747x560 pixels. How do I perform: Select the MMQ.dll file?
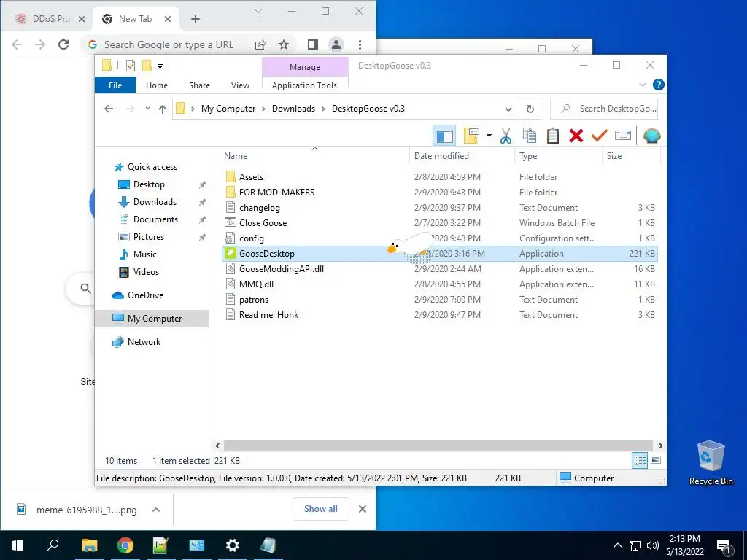[x=256, y=284]
